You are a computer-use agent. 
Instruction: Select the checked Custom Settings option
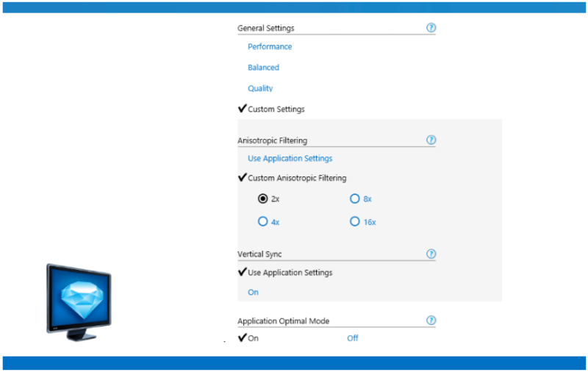click(x=271, y=109)
